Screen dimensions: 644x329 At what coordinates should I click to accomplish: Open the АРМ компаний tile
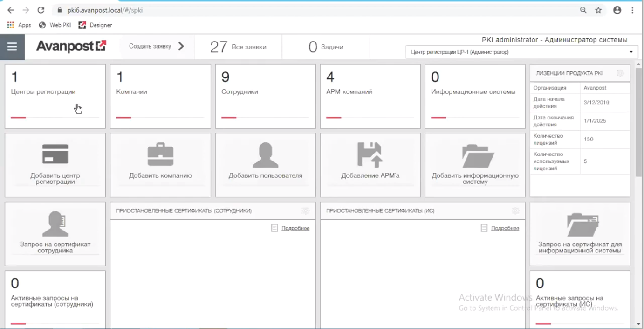(x=370, y=96)
